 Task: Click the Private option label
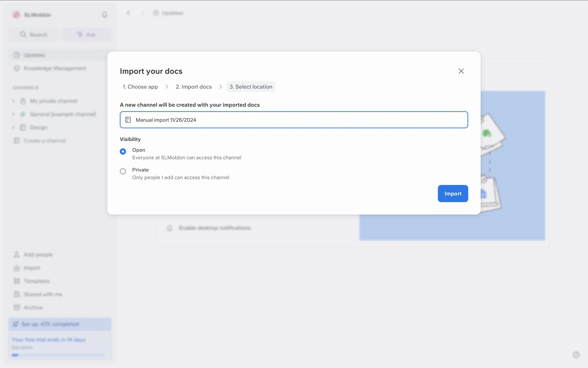pos(141,170)
